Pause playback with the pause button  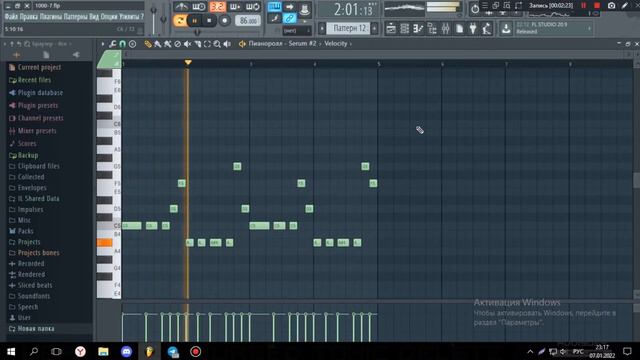pos(194,20)
